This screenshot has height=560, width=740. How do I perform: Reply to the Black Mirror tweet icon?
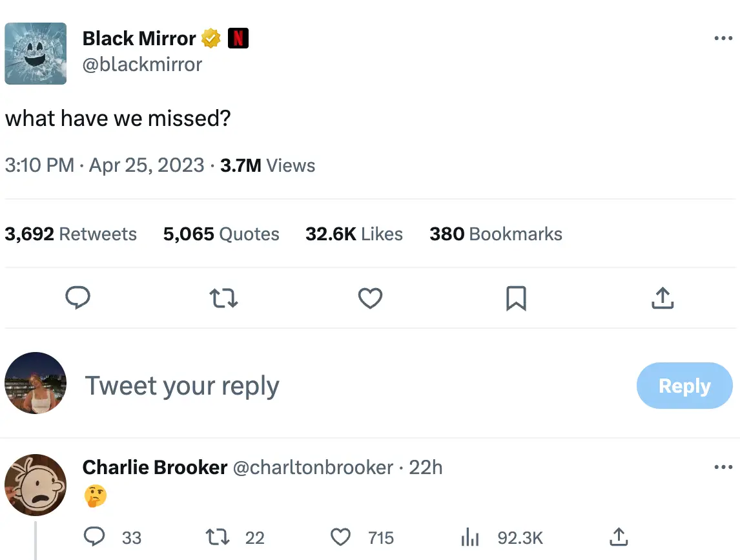78,298
